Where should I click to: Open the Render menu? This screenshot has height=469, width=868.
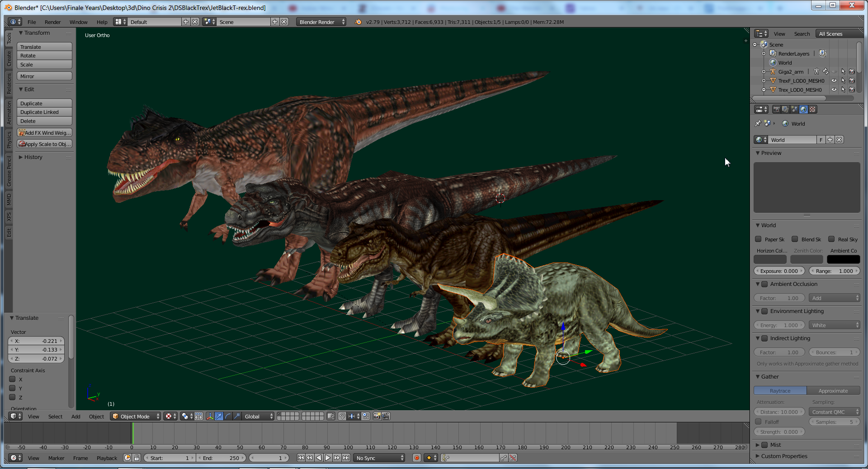52,22
